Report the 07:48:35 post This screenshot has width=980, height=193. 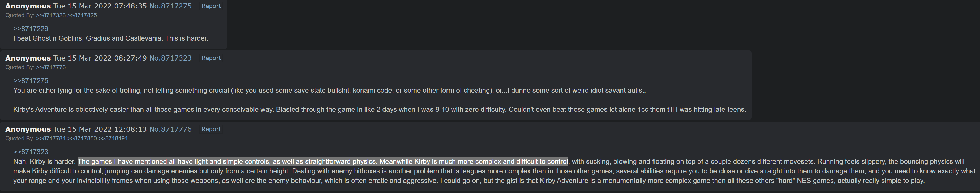pyautogui.click(x=211, y=6)
